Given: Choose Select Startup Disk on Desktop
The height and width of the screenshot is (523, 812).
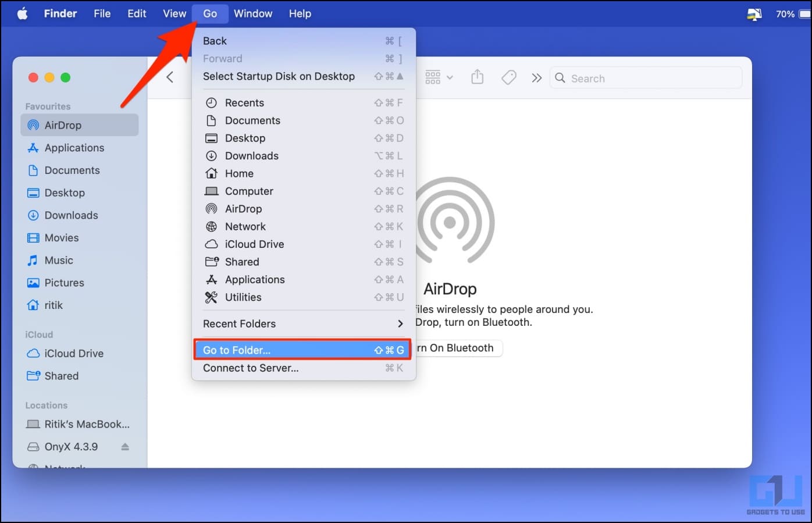Looking at the screenshot, I should (303, 77).
